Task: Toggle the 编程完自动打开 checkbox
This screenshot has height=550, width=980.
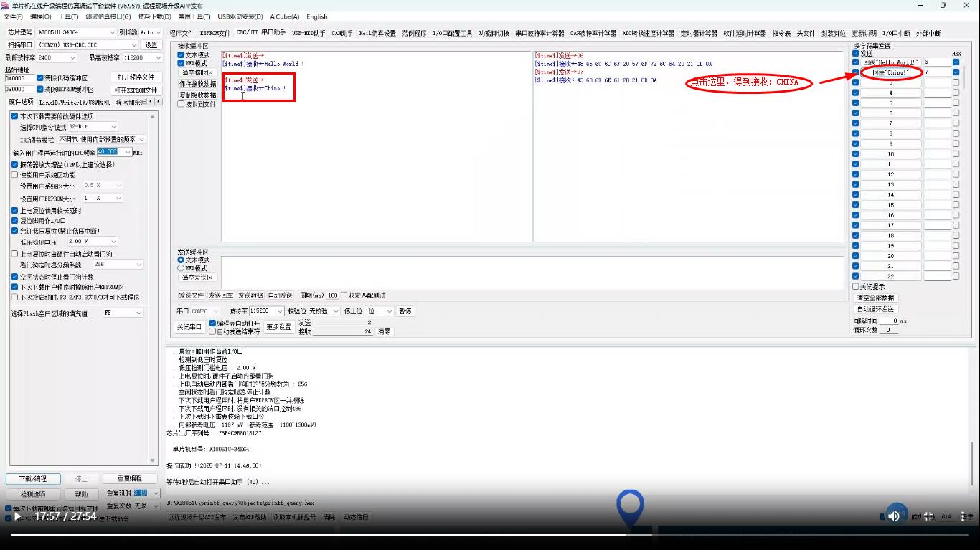Action: (212, 323)
